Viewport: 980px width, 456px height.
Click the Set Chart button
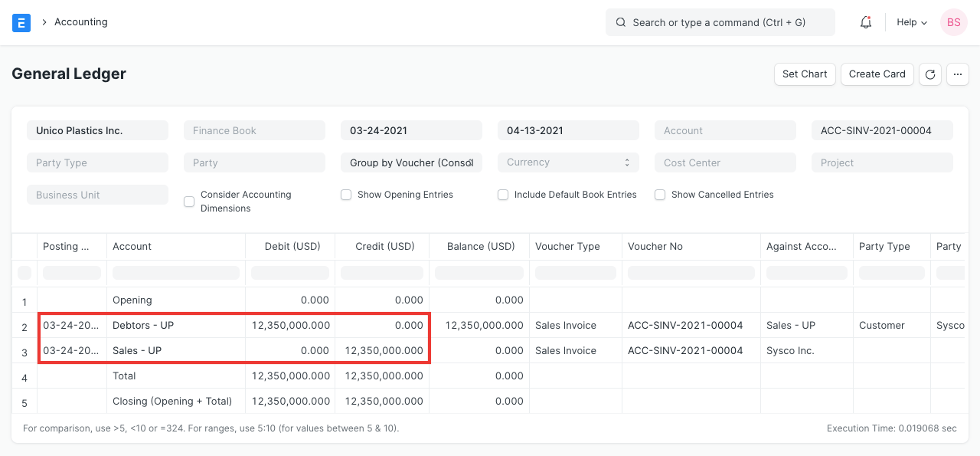(x=805, y=74)
